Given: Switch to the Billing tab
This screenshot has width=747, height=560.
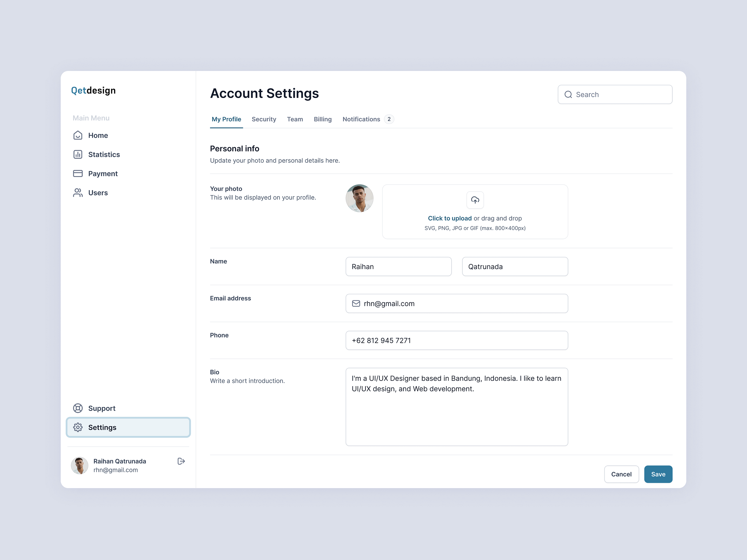Looking at the screenshot, I should 322,119.
